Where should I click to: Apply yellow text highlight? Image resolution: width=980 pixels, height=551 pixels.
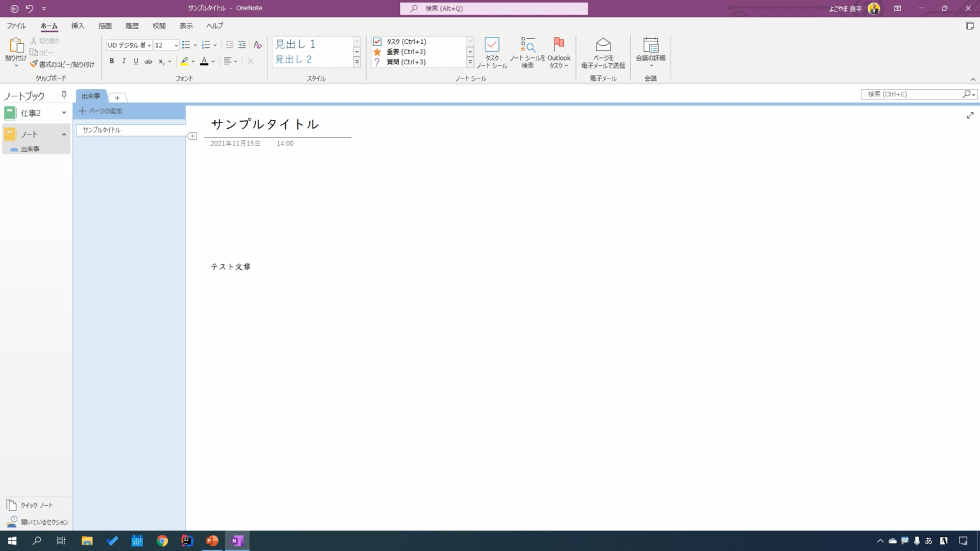[x=184, y=61]
